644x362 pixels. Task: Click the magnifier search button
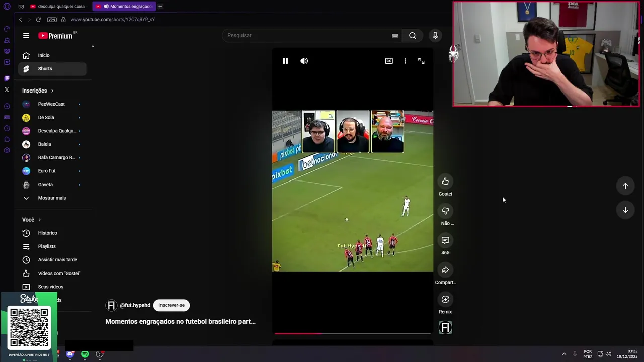click(x=413, y=35)
